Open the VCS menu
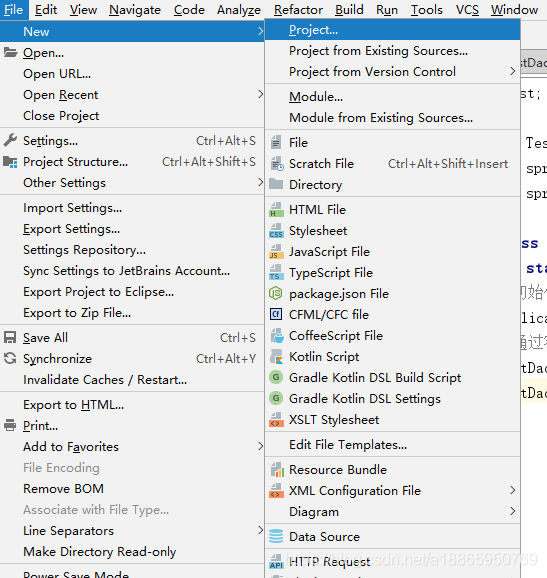The image size is (547, 578). (467, 10)
